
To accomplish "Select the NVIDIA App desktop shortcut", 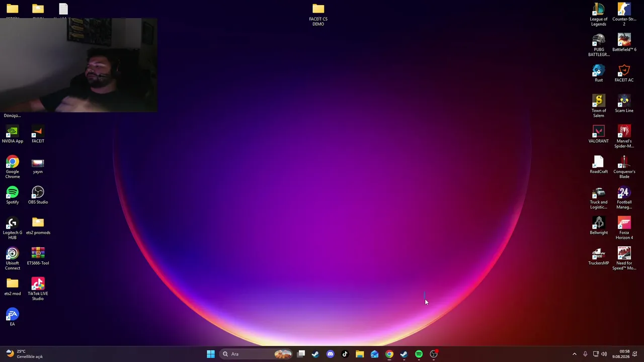I will click(12, 135).
